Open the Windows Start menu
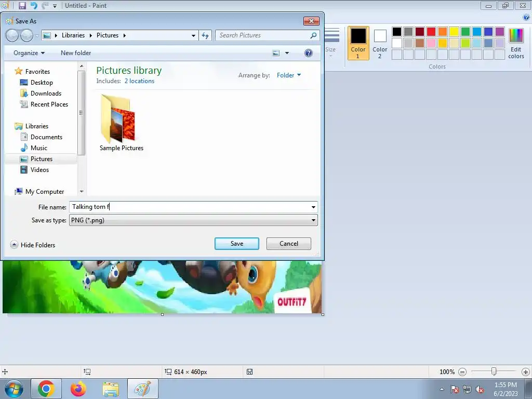This screenshot has height=399, width=532. coord(14,389)
